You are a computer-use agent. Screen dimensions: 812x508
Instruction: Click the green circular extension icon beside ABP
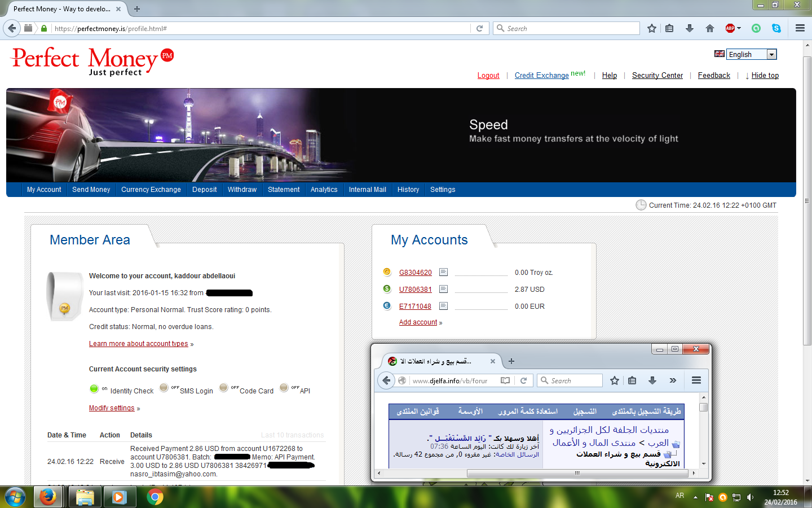tap(756, 28)
